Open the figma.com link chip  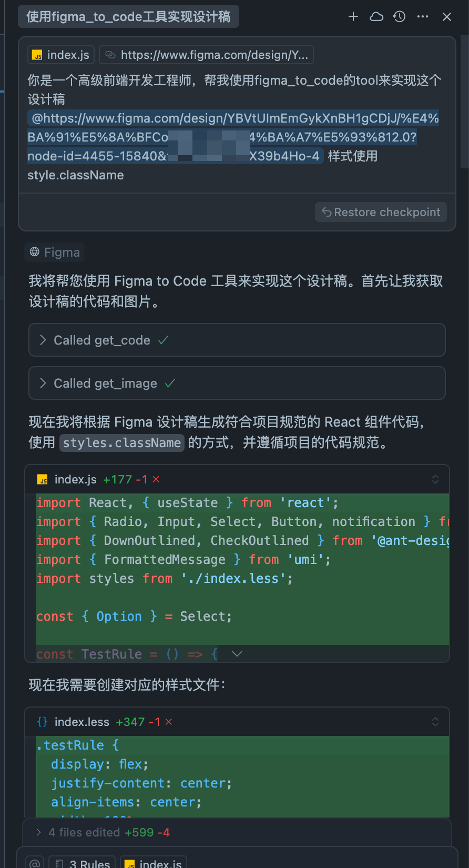point(207,55)
